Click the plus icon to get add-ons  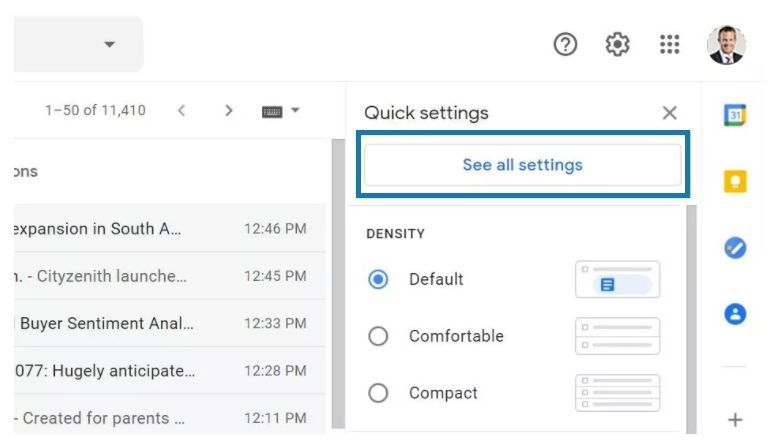click(735, 420)
